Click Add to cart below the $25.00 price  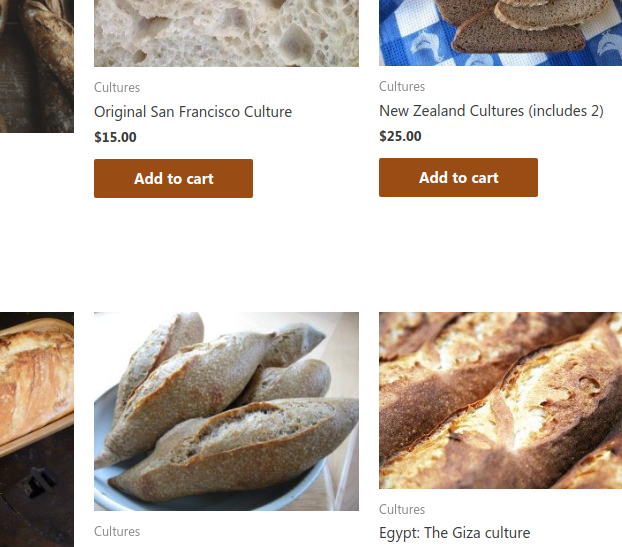(x=458, y=177)
